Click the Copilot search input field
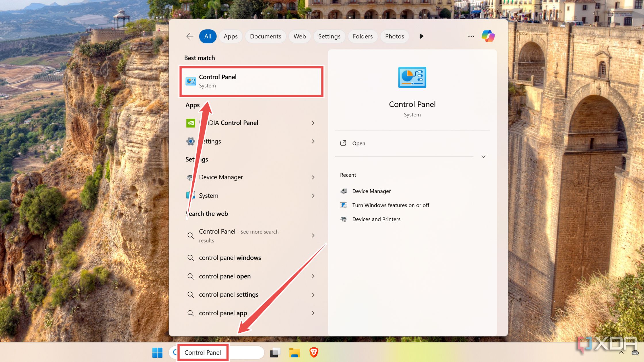This screenshot has width=644, height=362. (x=217, y=352)
